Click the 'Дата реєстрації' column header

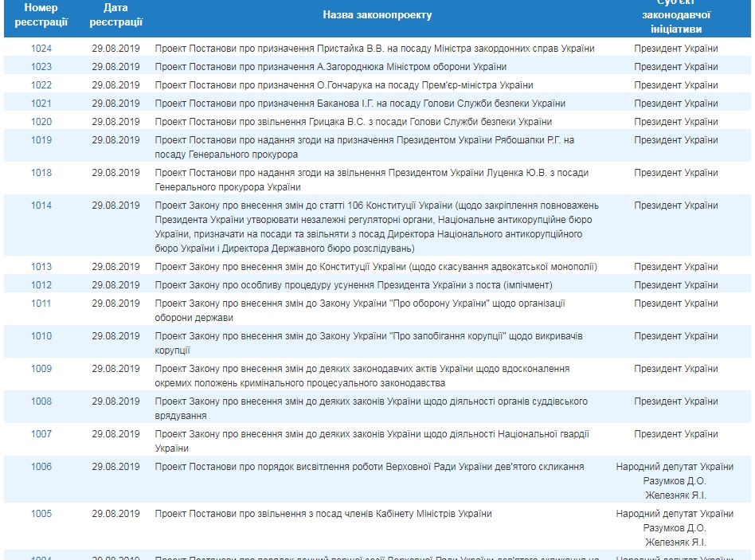click(115, 15)
